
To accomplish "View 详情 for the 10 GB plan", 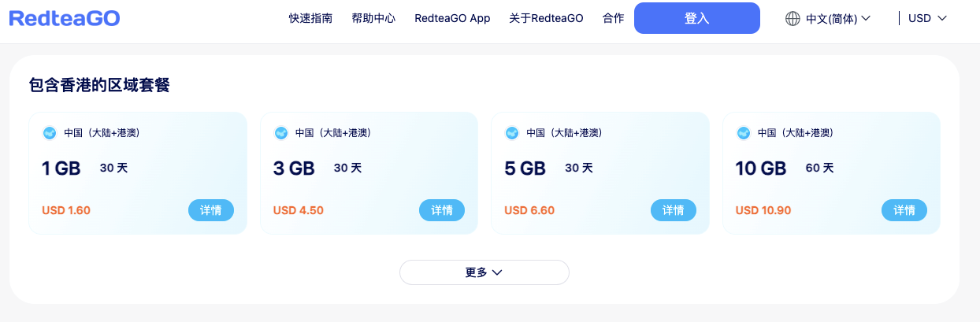I will (904, 210).
